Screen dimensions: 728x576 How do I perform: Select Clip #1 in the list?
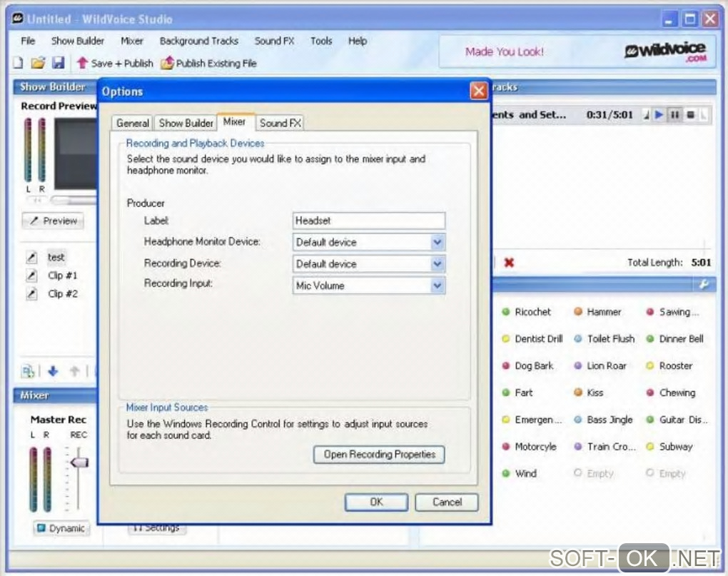(63, 276)
